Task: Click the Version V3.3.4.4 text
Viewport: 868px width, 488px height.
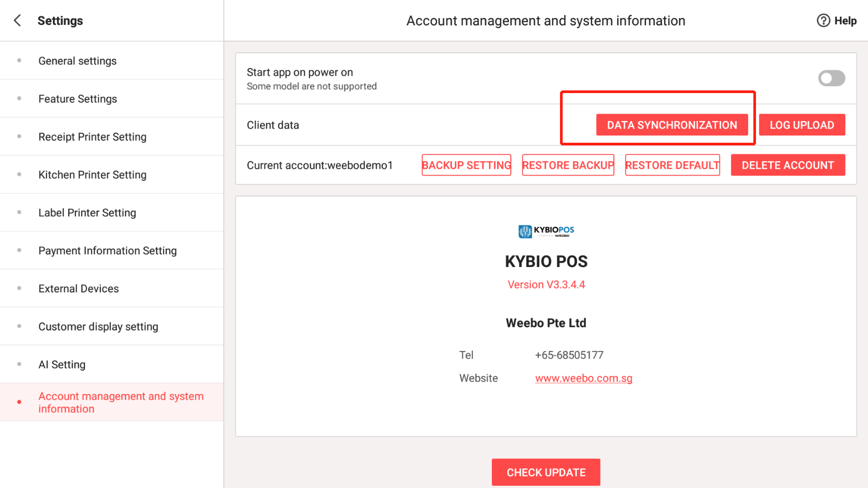Action: [546, 284]
